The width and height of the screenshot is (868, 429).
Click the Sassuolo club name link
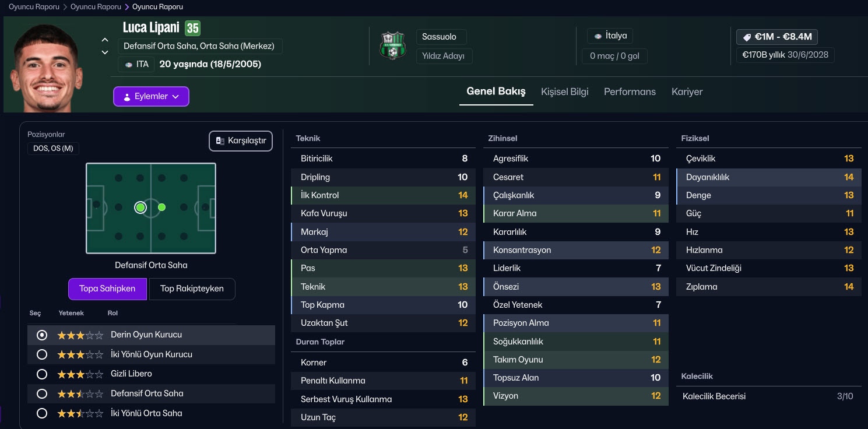coord(440,37)
